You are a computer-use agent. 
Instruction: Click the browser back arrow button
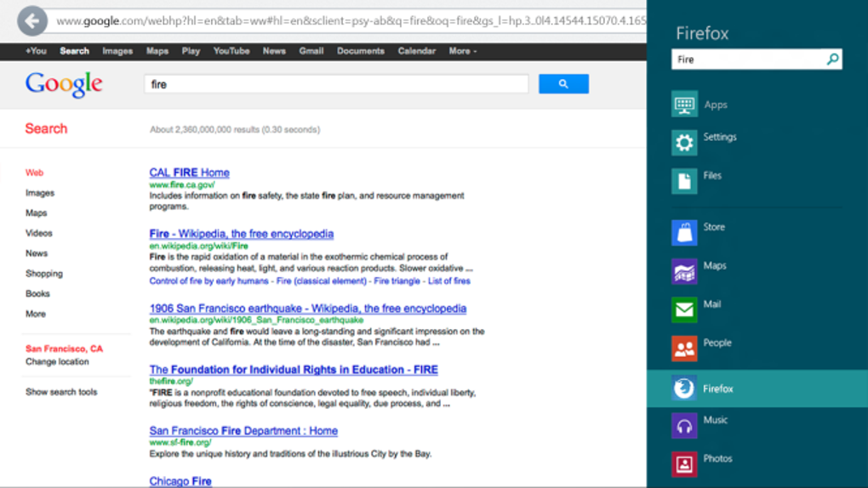[32, 21]
